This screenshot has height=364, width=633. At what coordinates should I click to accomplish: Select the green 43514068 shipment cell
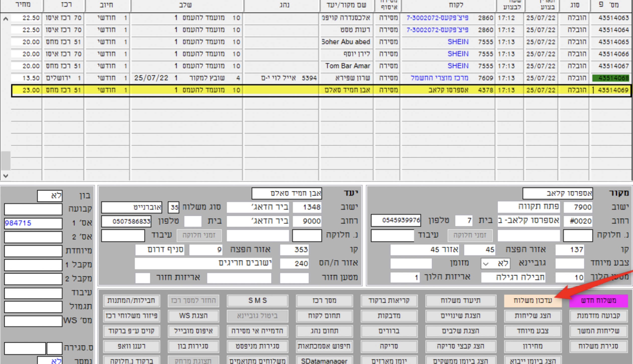[x=610, y=78]
